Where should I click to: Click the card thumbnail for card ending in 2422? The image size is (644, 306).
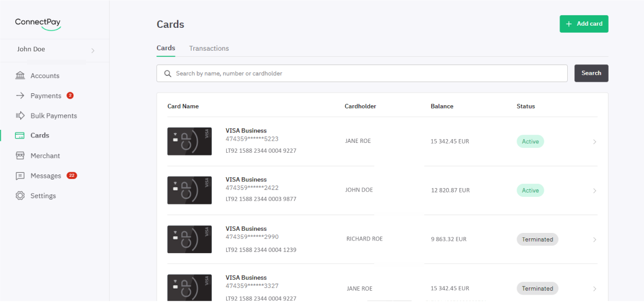(190, 190)
